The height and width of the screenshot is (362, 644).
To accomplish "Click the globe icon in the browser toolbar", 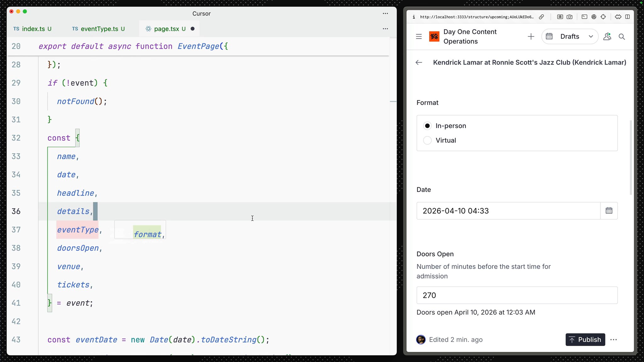I will (x=594, y=17).
